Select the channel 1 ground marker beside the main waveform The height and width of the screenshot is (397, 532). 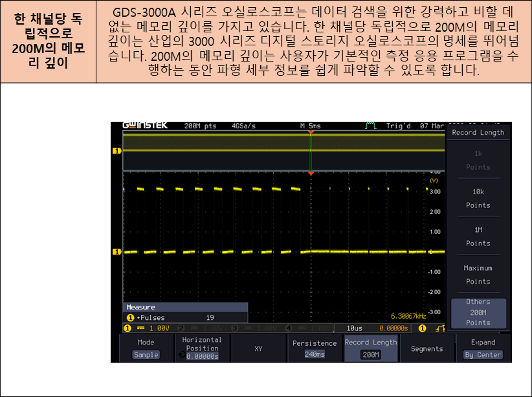pyautogui.click(x=116, y=252)
